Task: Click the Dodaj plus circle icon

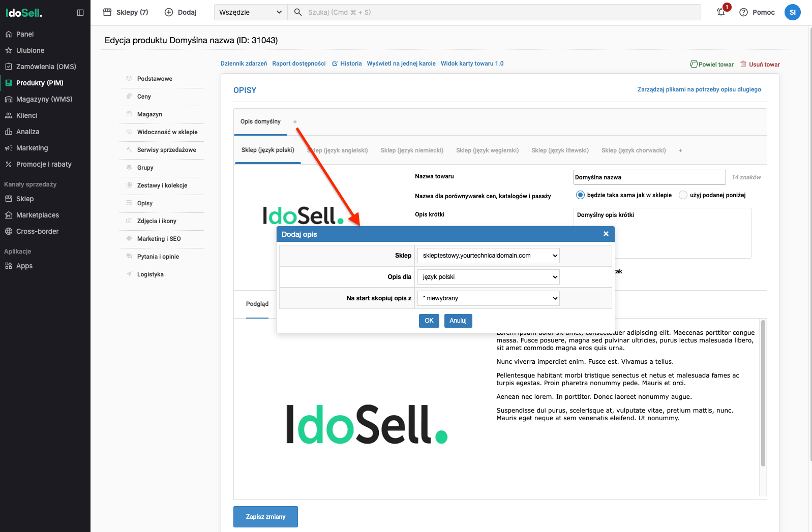Action: [169, 12]
